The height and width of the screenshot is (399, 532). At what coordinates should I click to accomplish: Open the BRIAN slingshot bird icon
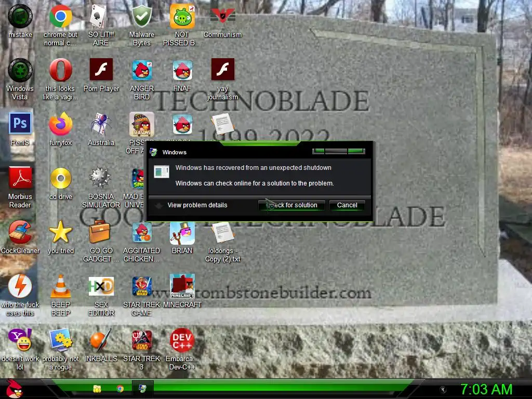coord(182,233)
